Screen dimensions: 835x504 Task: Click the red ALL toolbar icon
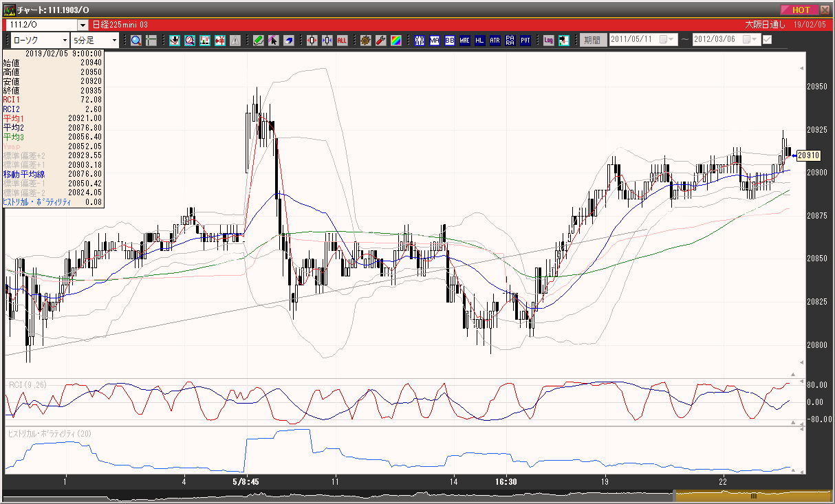click(342, 40)
